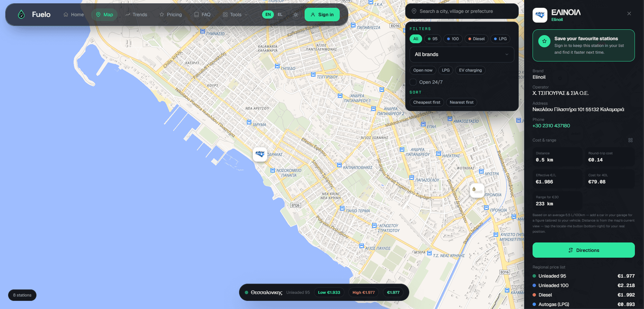Click the Elinoil station marker on the map
Image resolution: width=644 pixels, height=309 pixels.
[x=260, y=154]
